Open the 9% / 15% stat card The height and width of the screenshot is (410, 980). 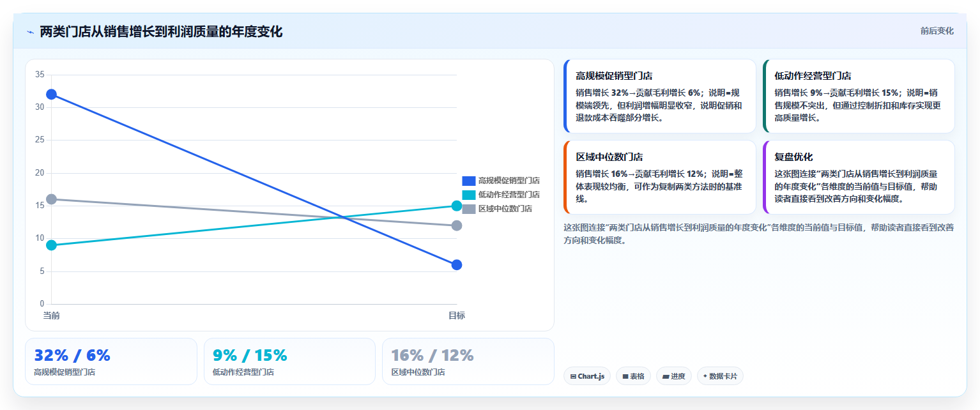tap(289, 361)
